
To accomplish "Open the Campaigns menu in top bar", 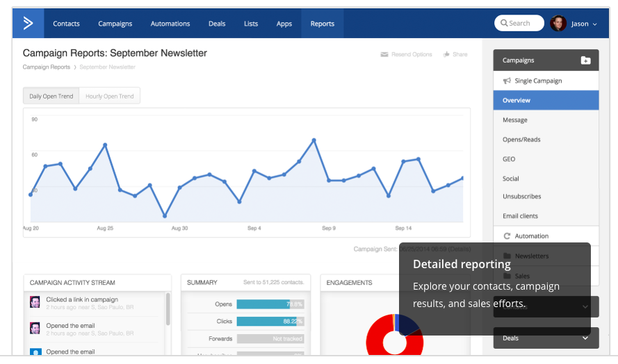I will click(115, 24).
